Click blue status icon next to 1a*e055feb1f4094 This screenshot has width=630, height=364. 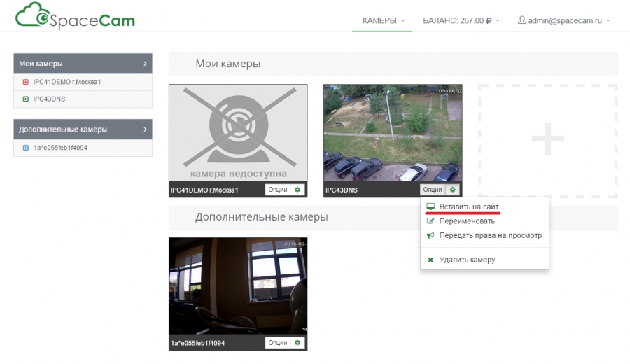pos(26,148)
